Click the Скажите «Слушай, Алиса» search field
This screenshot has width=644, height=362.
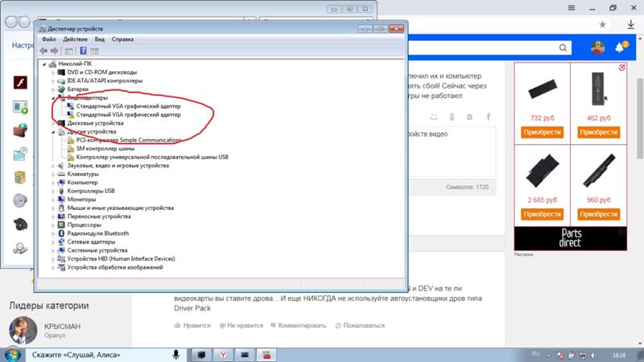click(107, 355)
